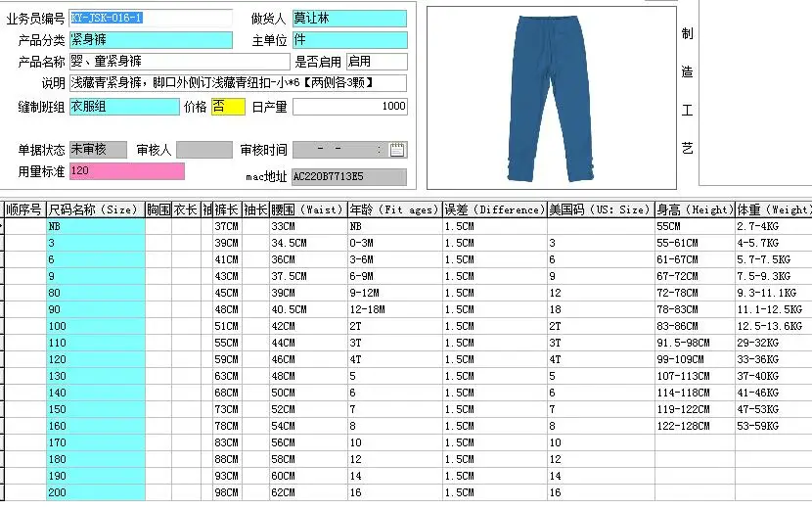Select the size 200 cell
Screen dimensions: 812x510
[x=95, y=492]
